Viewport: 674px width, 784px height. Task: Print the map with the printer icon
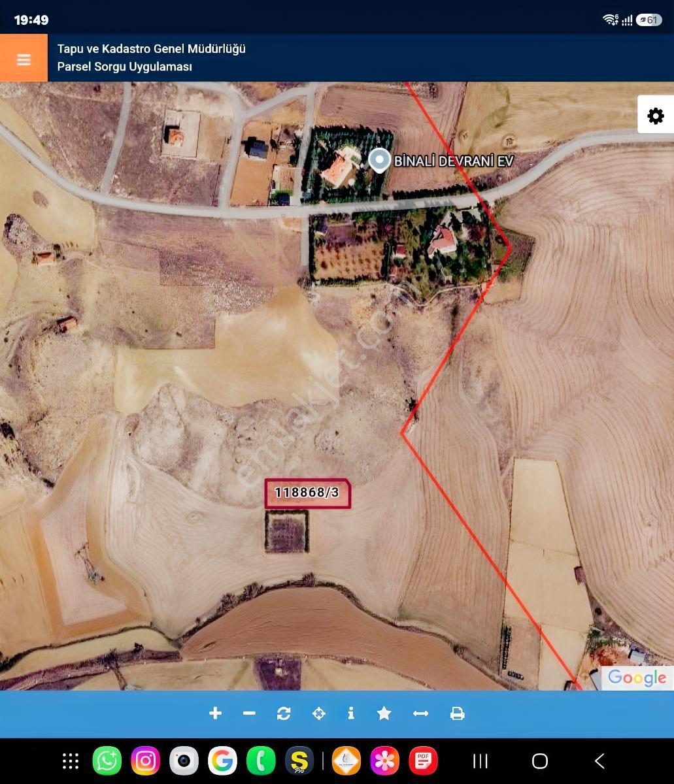point(458,713)
